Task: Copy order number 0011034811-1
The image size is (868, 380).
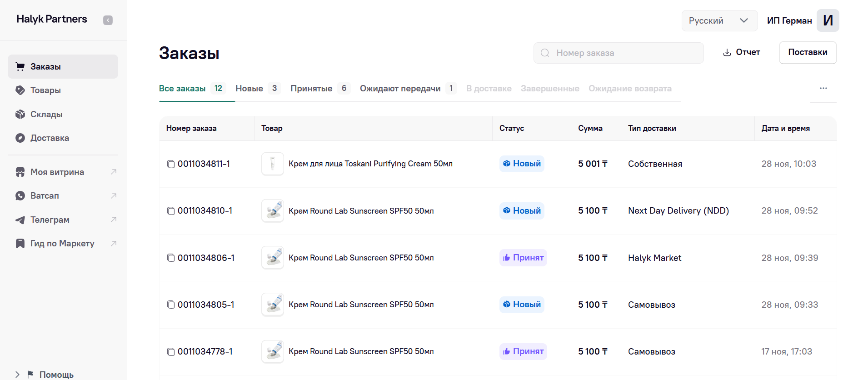Action: pos(171,164)
